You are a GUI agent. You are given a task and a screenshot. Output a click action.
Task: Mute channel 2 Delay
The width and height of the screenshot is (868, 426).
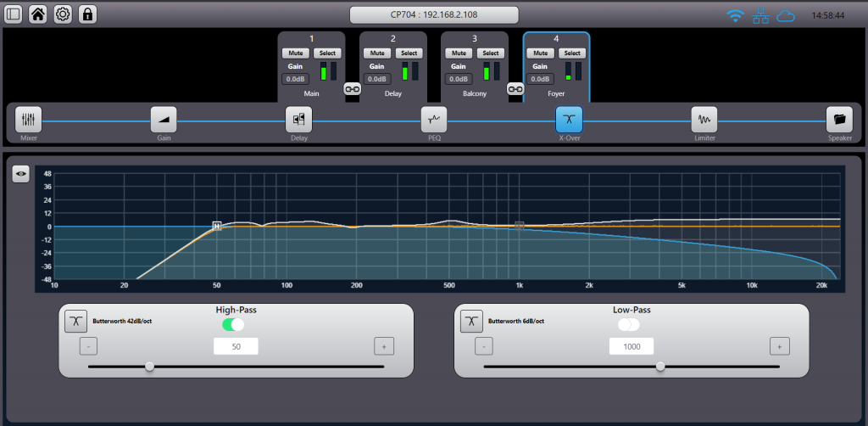pyautogui.click(x=377, y=53)
